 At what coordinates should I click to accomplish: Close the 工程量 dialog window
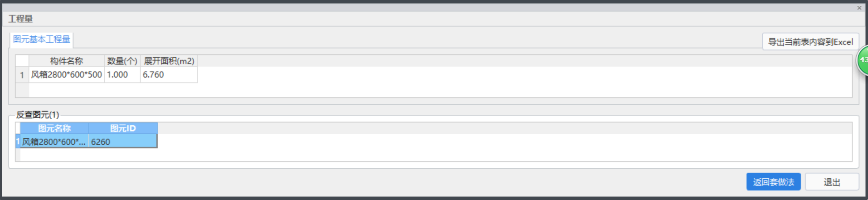pos(859,8)
